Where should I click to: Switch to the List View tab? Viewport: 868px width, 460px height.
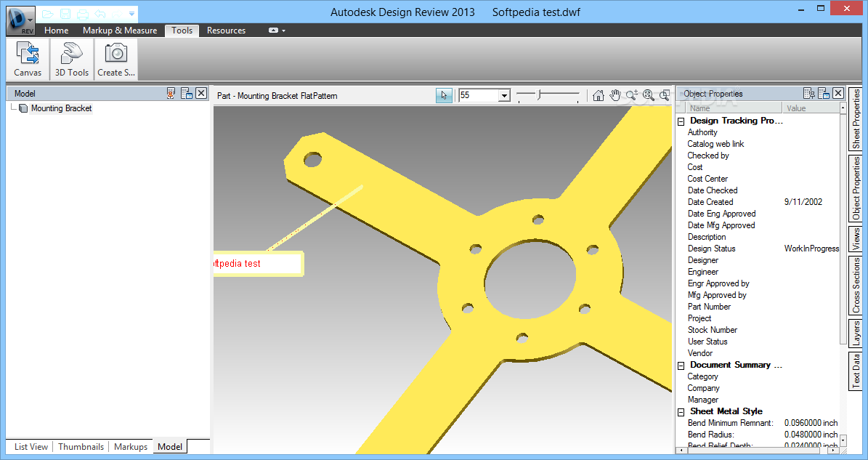point(31,447)
